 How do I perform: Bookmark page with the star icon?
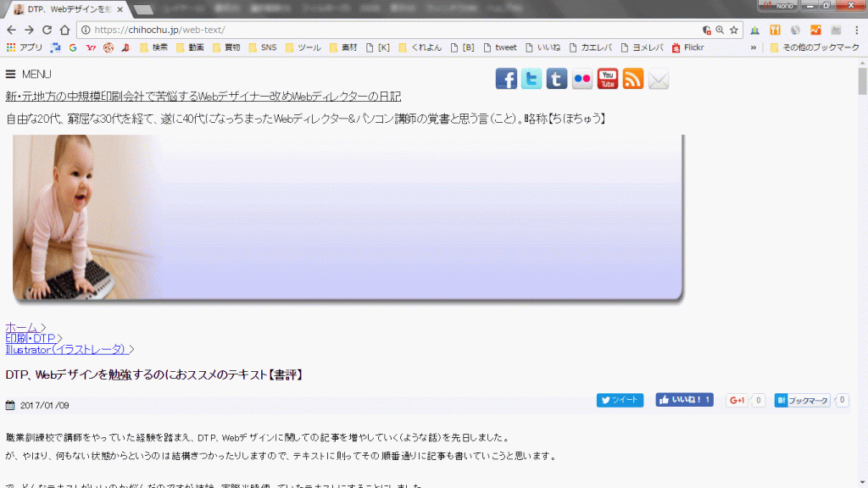[734, 30]
